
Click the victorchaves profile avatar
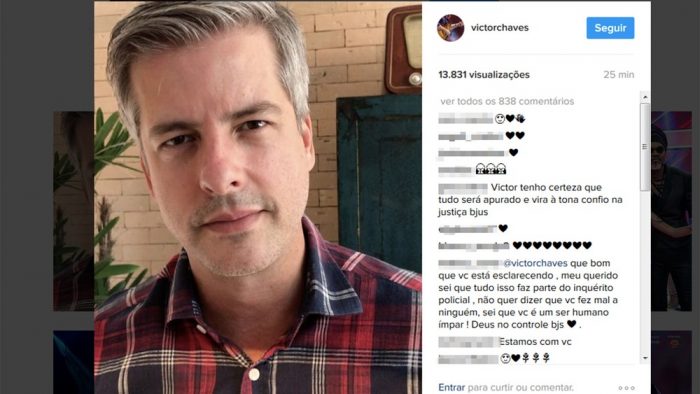click(x=450, y=28)
